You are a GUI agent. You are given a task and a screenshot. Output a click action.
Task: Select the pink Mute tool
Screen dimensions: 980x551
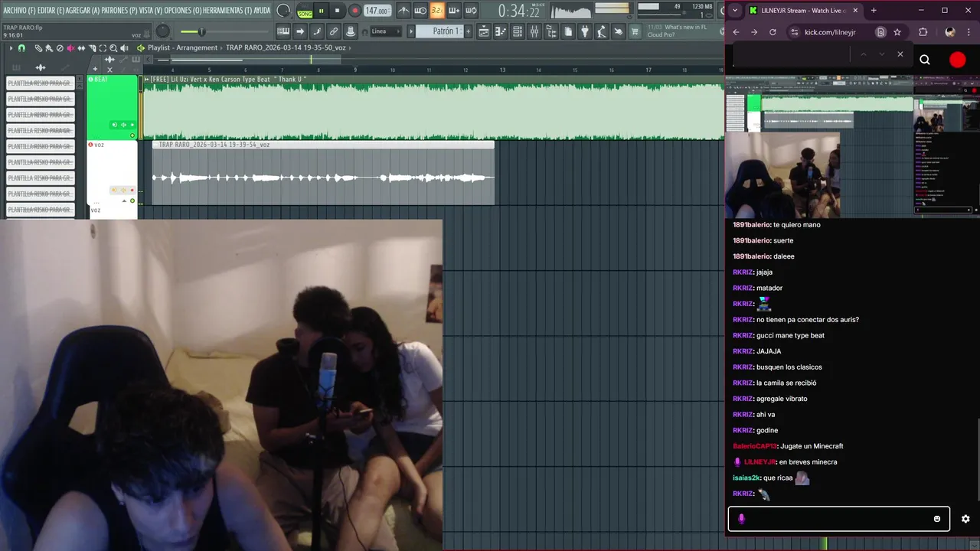(71, 48)
